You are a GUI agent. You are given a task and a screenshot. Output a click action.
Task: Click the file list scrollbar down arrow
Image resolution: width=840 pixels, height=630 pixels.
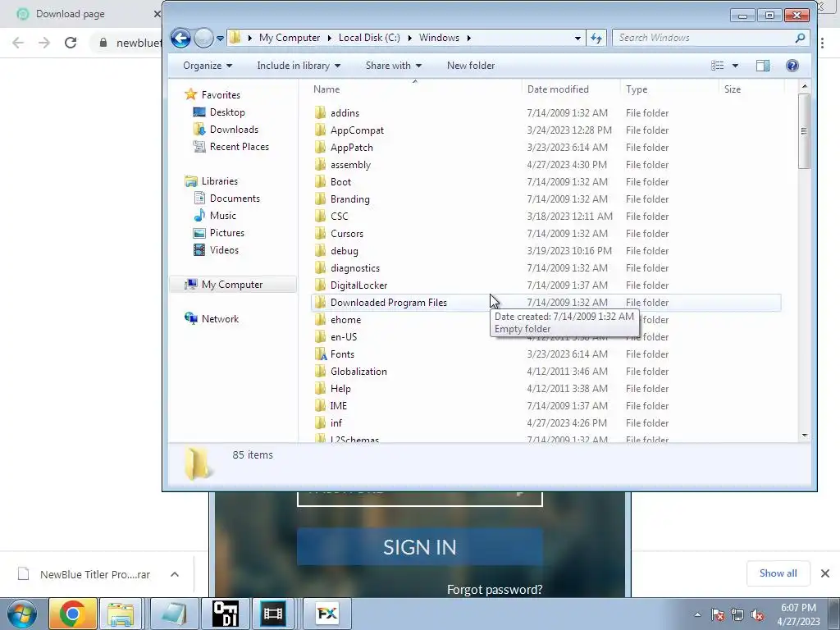[804, 436]
